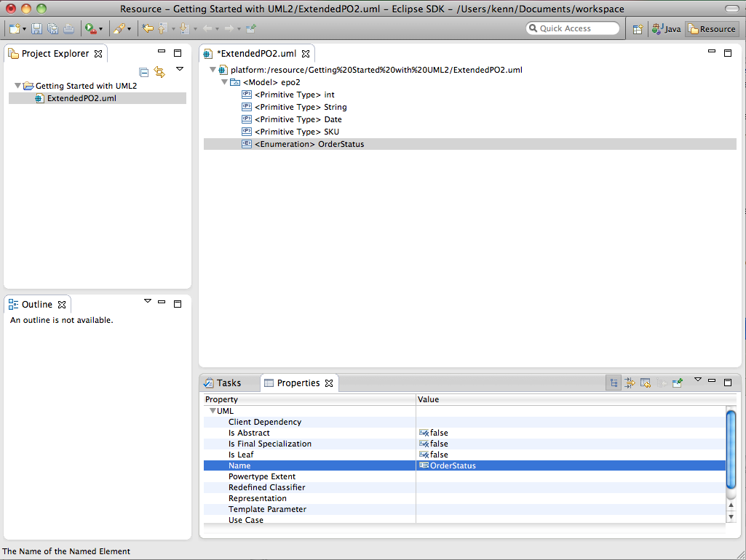
Task: Switch to the Resource perspective
Action: (x=713, y=29)
